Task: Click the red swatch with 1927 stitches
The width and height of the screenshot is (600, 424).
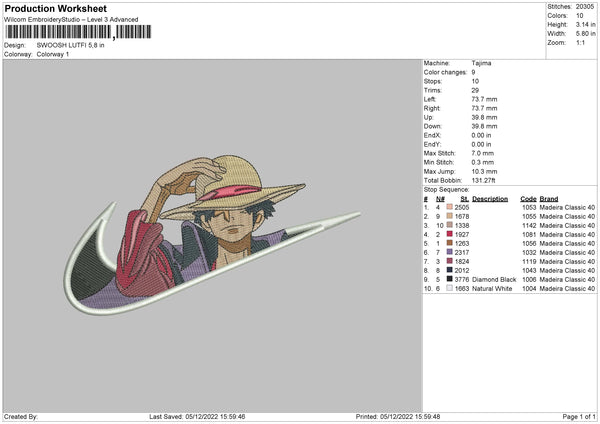Action: coord(450,234)
